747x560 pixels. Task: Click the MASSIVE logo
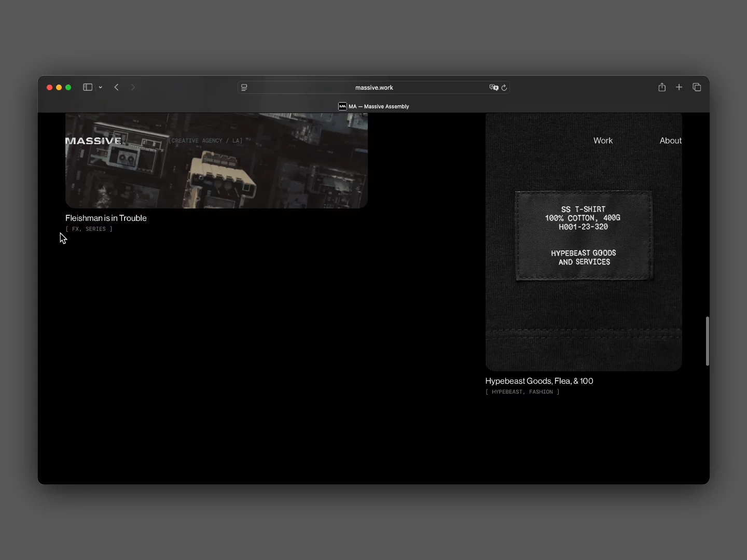click(x=93, y=141)
